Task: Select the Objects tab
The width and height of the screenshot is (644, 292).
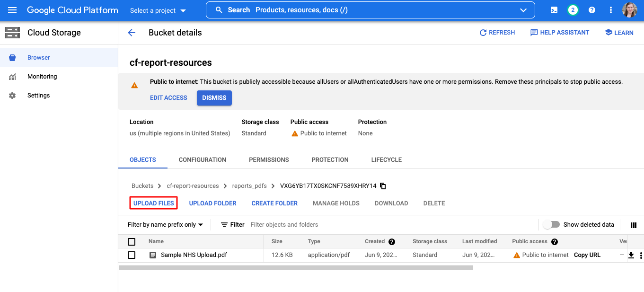Action: [x=143, y=160]
